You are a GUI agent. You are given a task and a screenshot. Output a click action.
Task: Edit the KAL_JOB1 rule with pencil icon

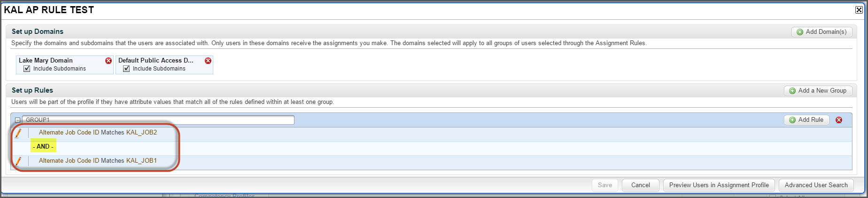(18, 161)
